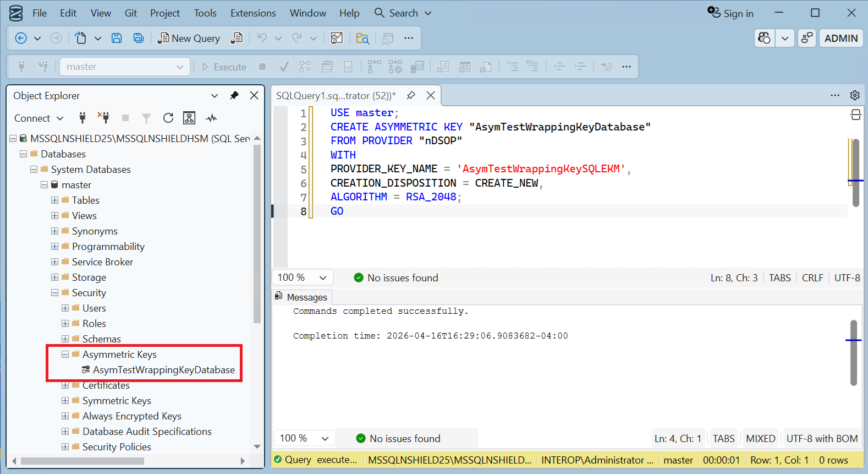This screenshot has width=868, height=474.
Task: Expand the Tables folder
Action: (55, 200)
